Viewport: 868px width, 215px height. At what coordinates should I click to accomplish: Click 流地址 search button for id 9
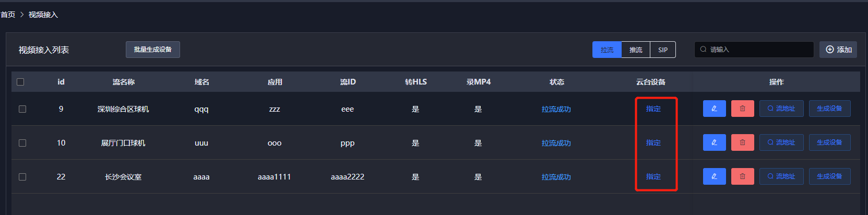781,109
